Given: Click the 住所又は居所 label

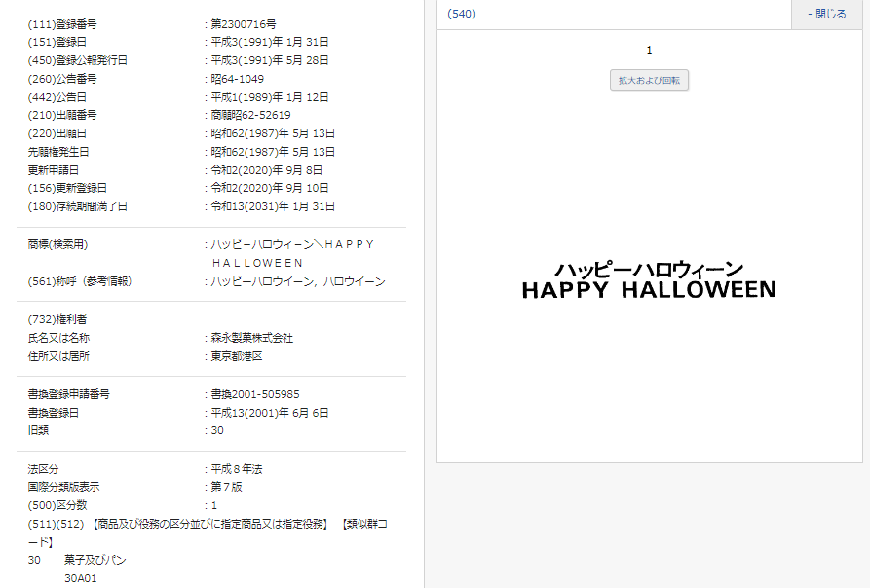Looking at the screenshot, I should (58, 356).
